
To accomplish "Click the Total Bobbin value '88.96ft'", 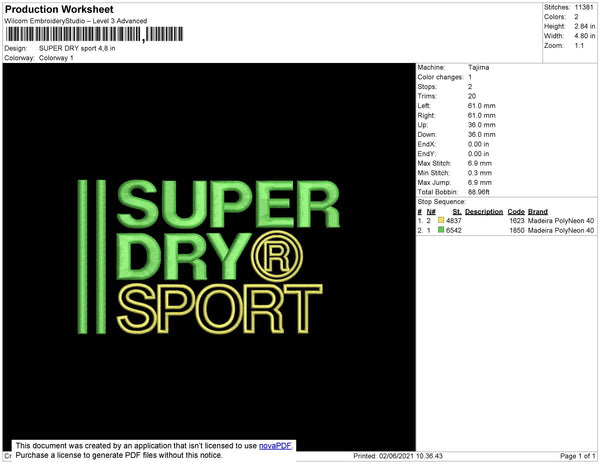I will pos(478,192).
